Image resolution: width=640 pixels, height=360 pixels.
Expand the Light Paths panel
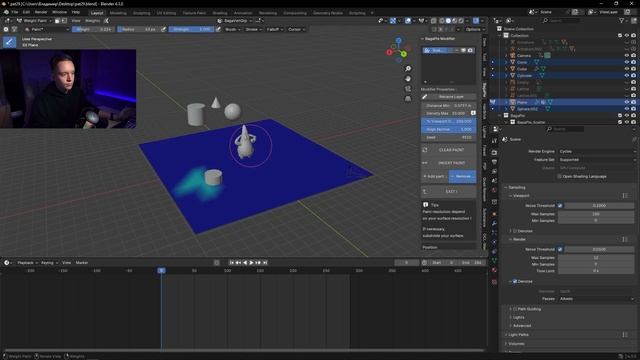pos(519,335)
